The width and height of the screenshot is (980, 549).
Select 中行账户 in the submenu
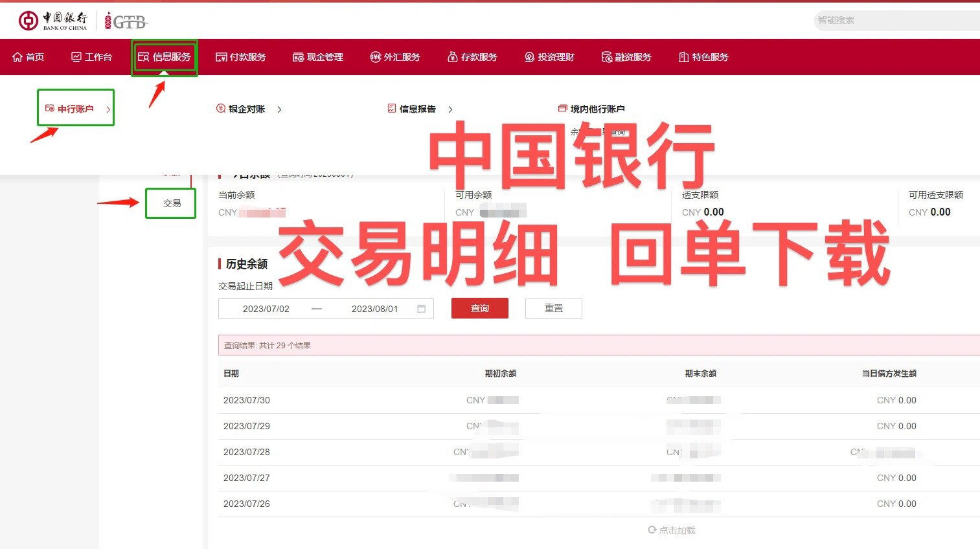[76, 109]
